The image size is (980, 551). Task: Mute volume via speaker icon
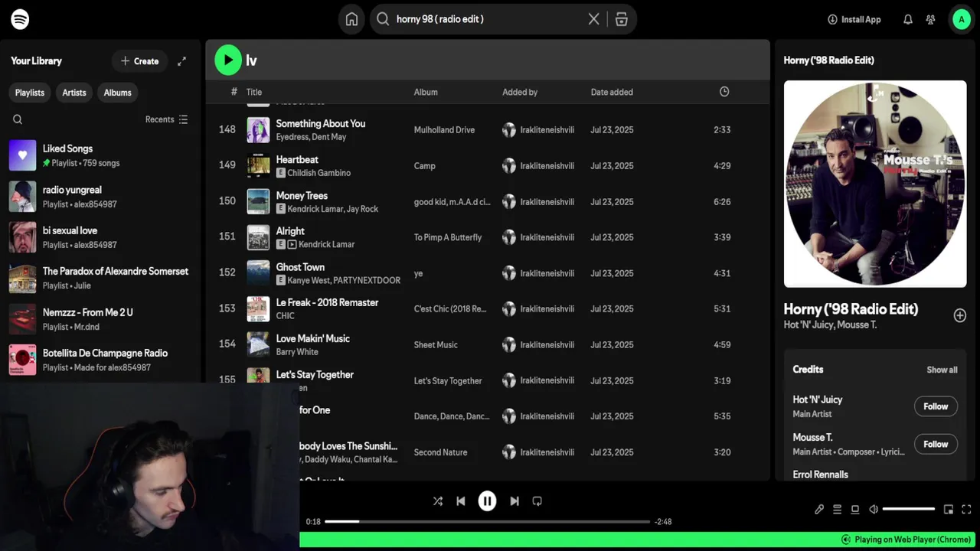(x=874, y=510)
